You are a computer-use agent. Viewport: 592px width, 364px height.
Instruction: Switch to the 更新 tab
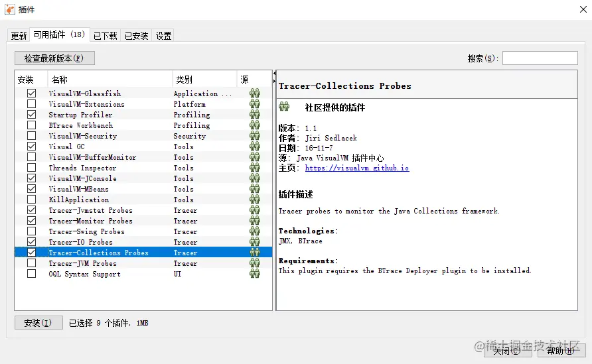[x=19, y=36]
